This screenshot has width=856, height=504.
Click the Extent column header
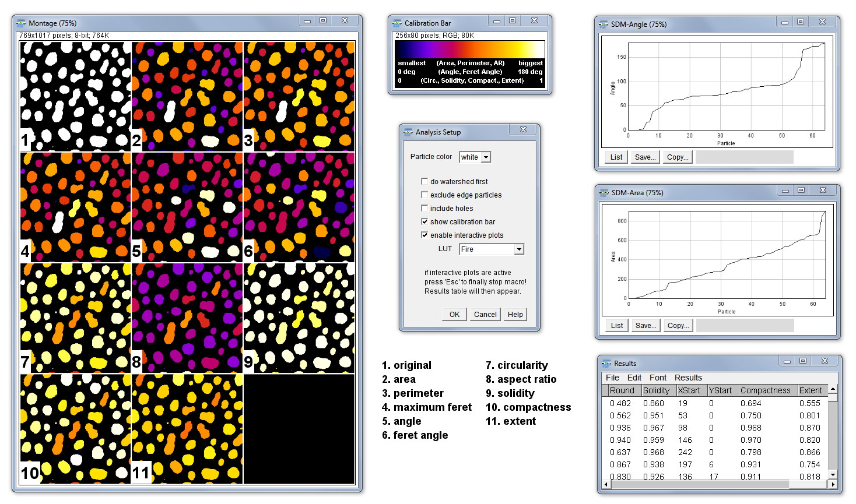tap(812, 390)
